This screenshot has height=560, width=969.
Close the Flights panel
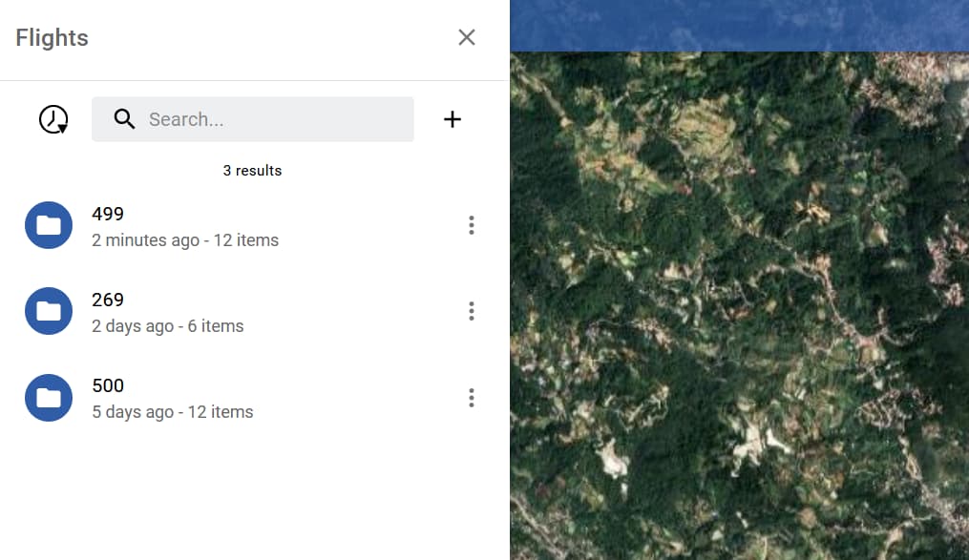coord(466,37)
